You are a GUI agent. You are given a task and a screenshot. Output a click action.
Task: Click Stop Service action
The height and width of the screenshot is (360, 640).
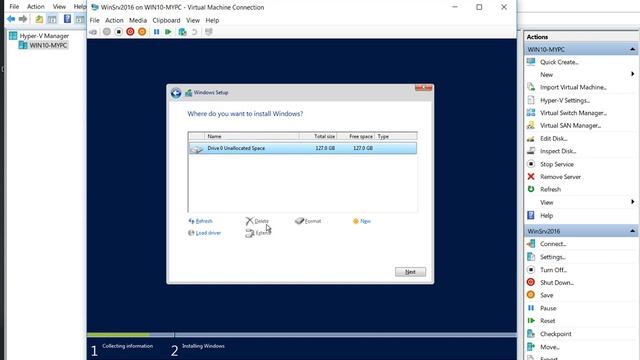(557, 164)
